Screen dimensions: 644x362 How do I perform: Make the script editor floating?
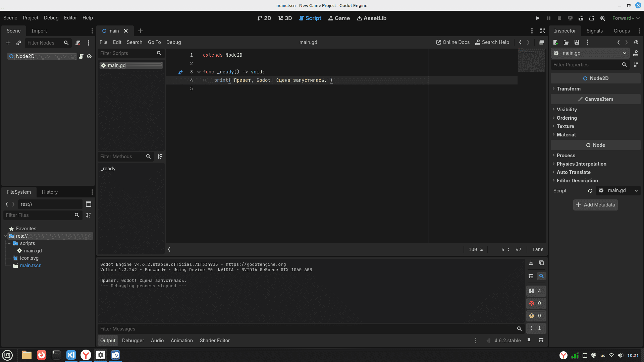point(542,42)
